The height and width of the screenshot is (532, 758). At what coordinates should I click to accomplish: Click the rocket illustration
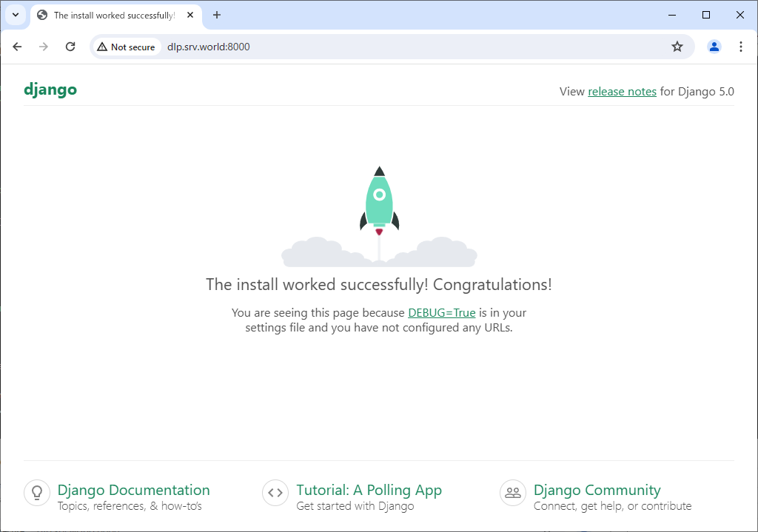pos(380,217)
